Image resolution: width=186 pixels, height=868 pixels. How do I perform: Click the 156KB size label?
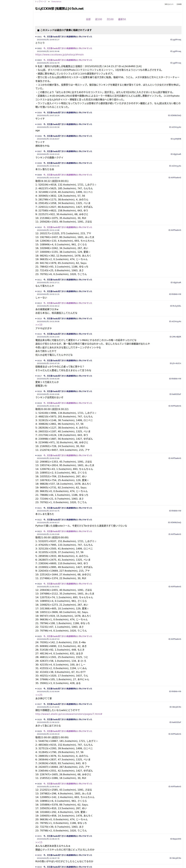(179, 4)
